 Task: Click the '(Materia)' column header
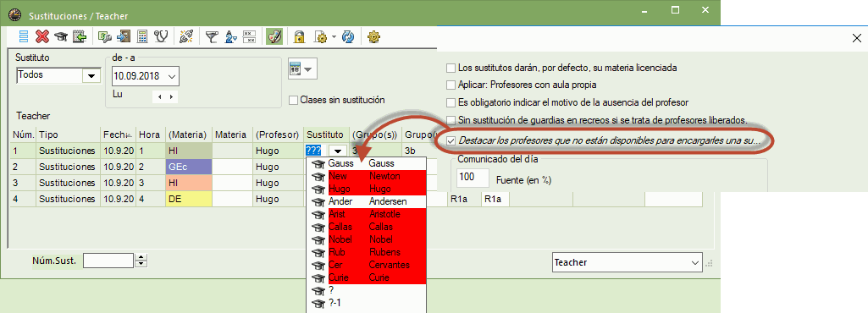click(x=188, y=135)
